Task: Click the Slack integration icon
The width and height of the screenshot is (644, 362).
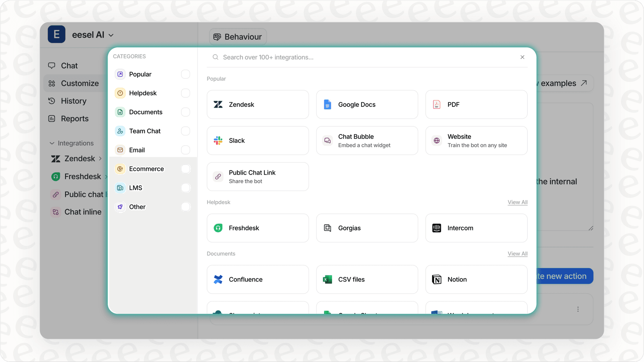Action: (x=218, y=140)
